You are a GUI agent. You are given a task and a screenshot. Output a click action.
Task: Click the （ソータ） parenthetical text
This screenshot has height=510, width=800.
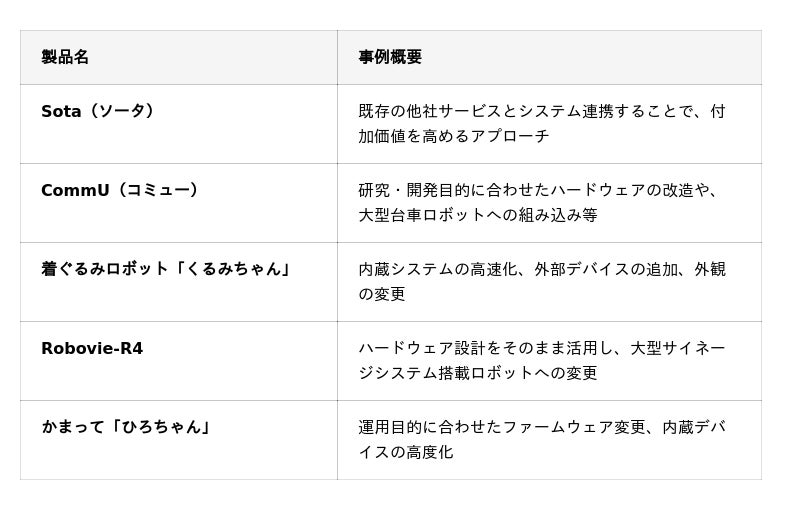[122, 111]
